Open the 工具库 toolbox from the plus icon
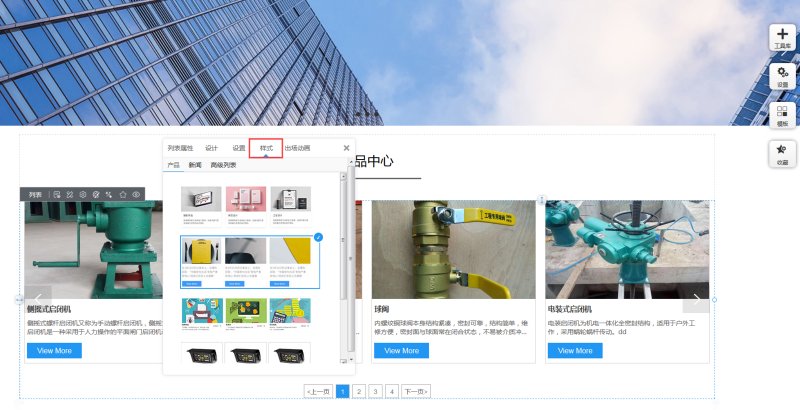Screen dimensions: 800x410 coord(782,37)
